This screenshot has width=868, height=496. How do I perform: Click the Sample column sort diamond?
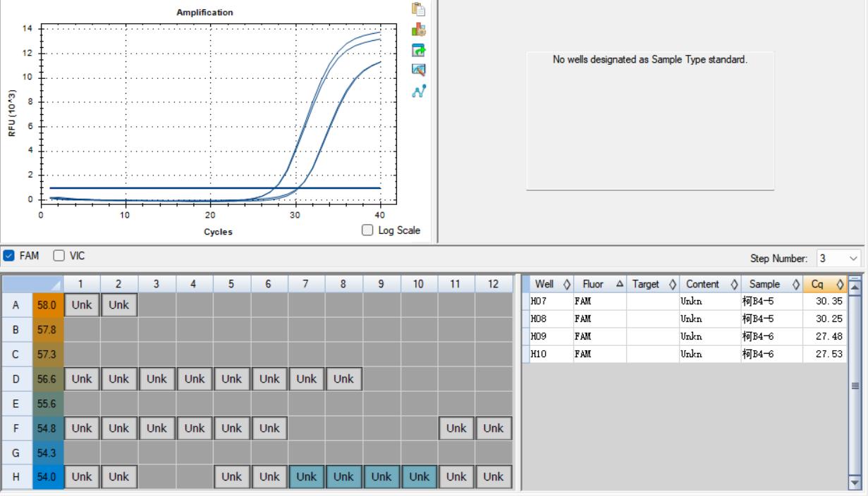coord(795,284)
